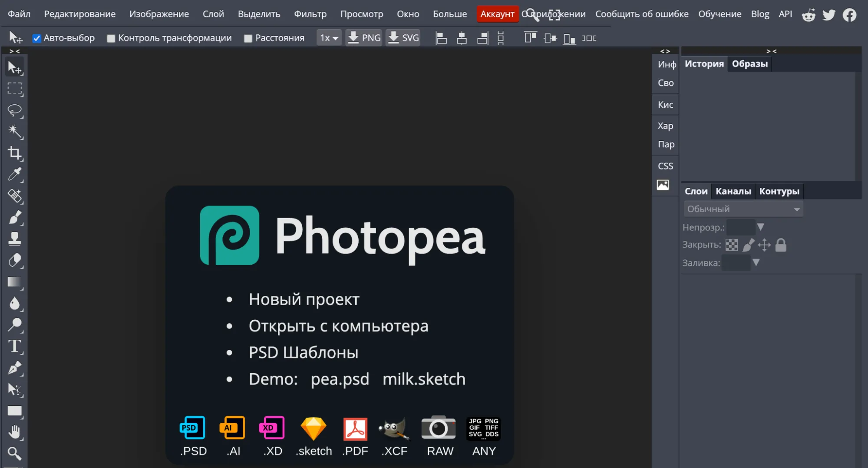Enable the Расстояния checkbox
This screenshot has width=868, height=468.
[248, 38]
